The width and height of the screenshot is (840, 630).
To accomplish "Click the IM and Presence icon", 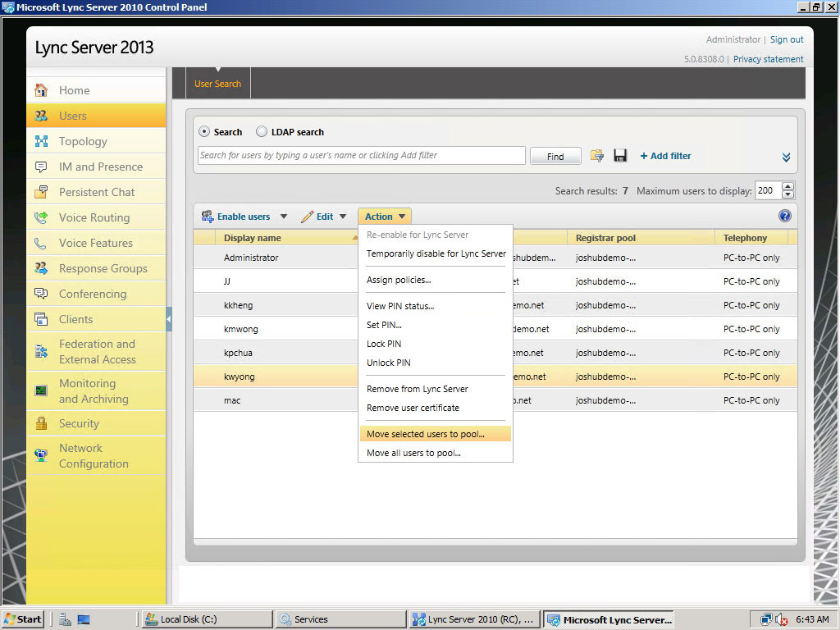I will coord(41,167).
